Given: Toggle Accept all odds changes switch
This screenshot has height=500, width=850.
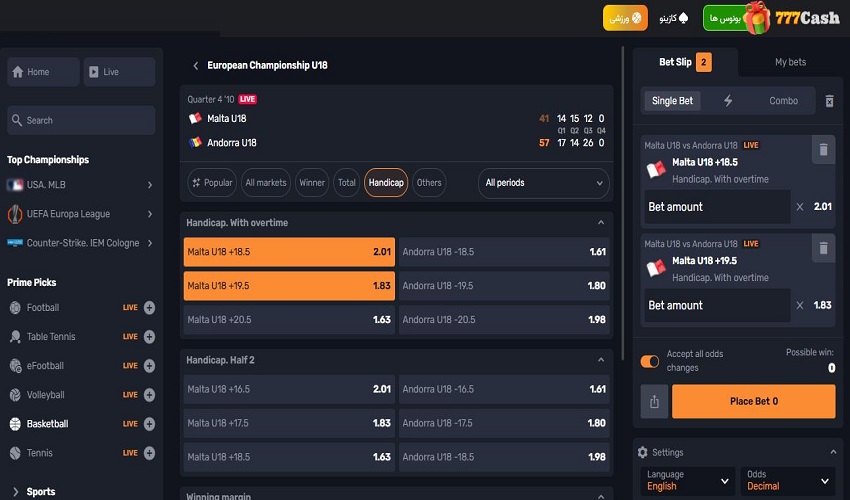Looking at the screenshot, I should 650,361.
